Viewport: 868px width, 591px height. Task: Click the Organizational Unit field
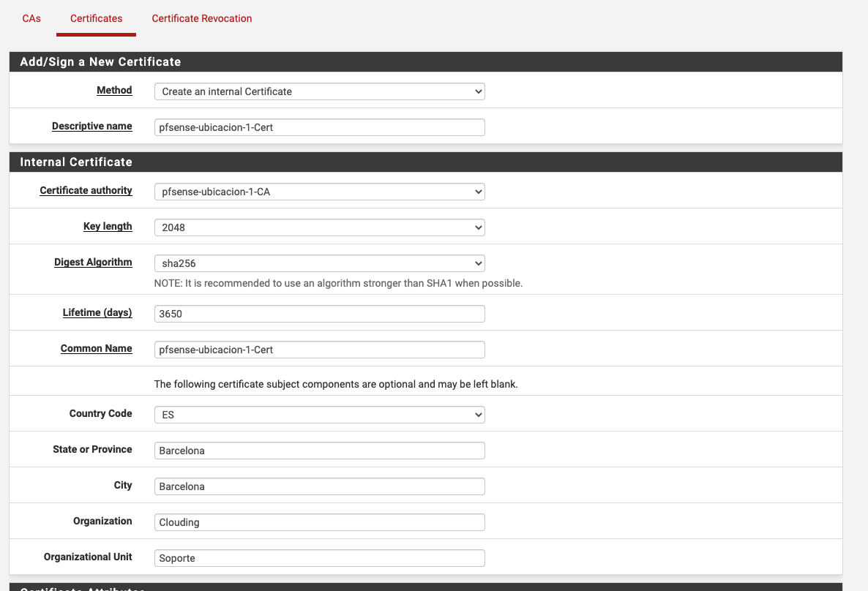pos(319,558)
